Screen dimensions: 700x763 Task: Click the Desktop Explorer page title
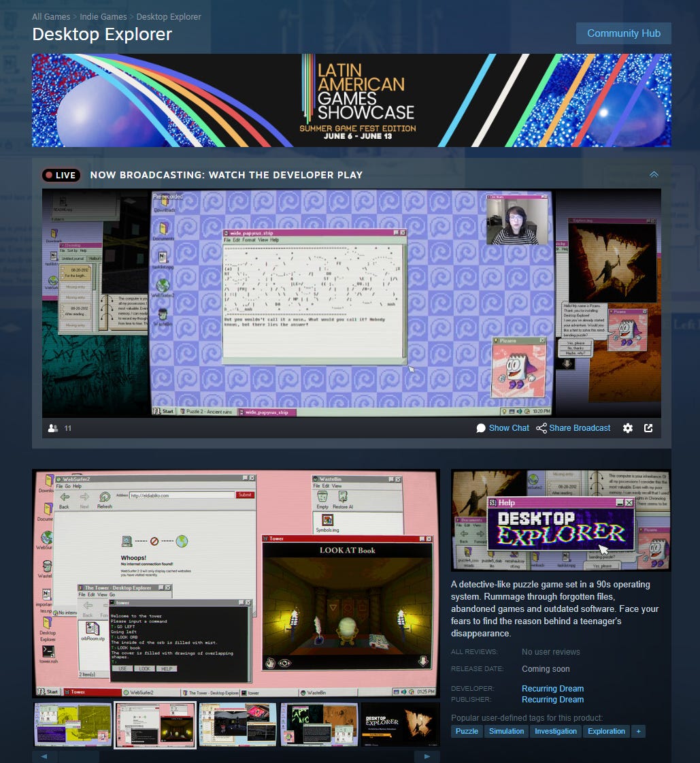coord(102,35)
